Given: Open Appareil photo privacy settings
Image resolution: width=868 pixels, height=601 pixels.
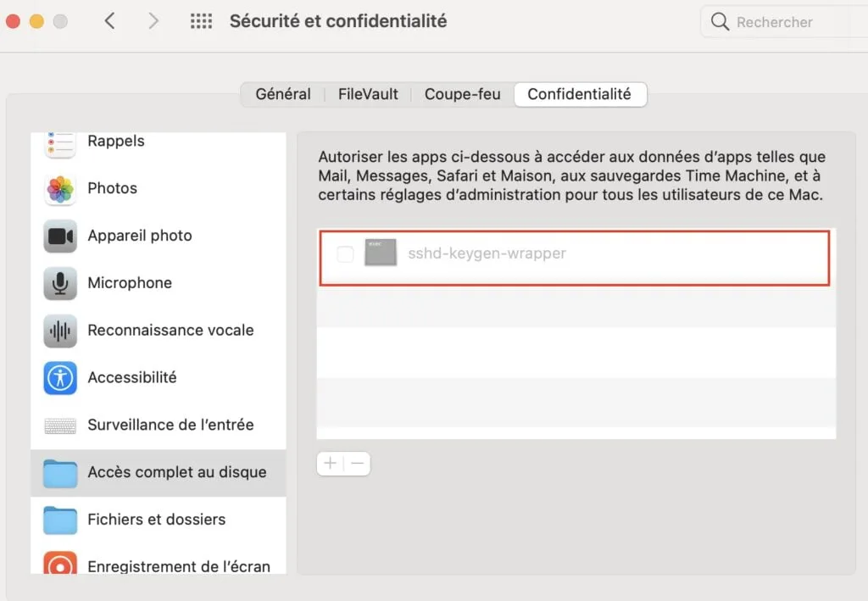Looking at the screenshot, I should point(140,236).
